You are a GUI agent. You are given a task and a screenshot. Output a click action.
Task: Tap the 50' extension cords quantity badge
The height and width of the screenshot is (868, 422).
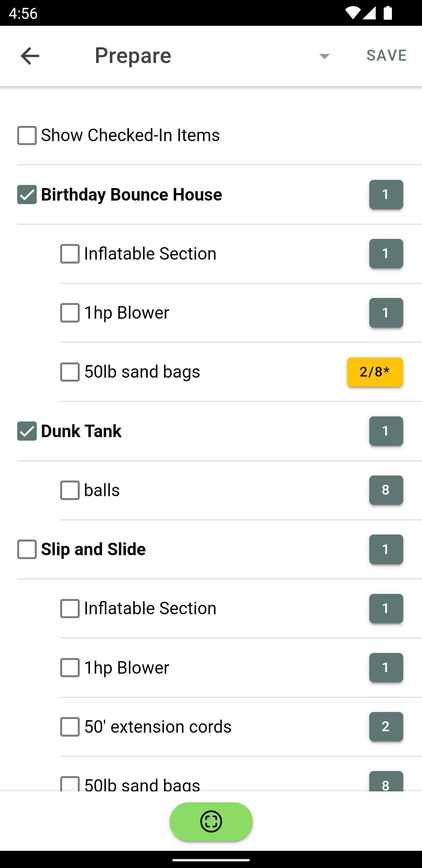386,726
